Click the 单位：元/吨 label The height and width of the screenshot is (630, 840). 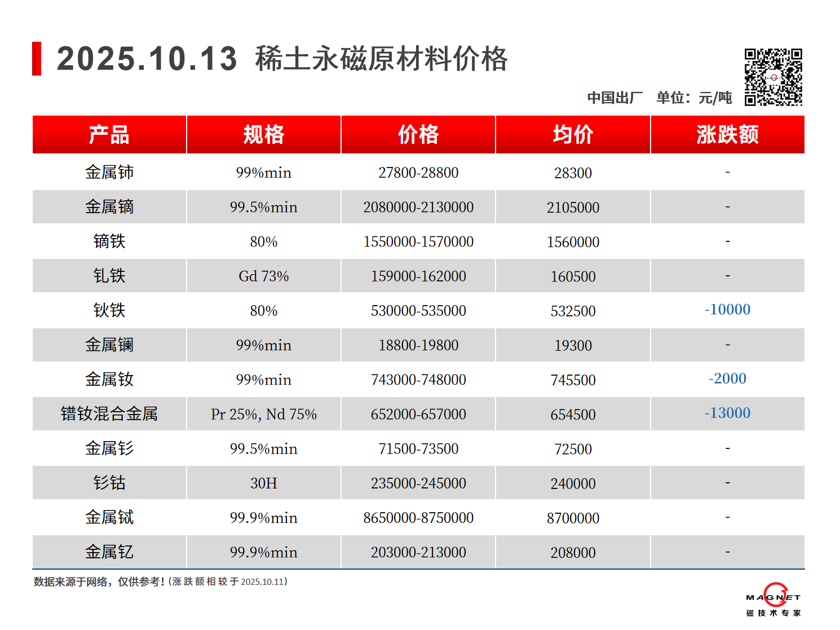pyautogui.click(x=694, y=98)
